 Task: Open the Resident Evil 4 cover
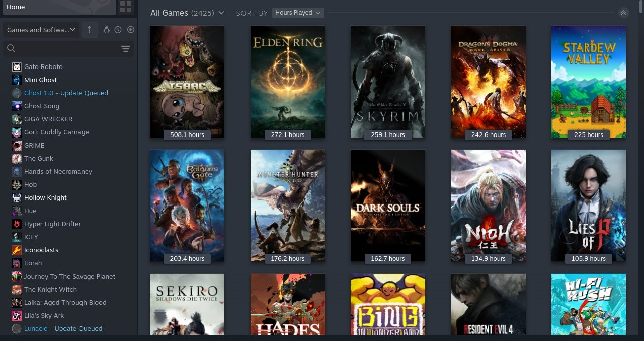pyautogui.click(x=489, y=304)
